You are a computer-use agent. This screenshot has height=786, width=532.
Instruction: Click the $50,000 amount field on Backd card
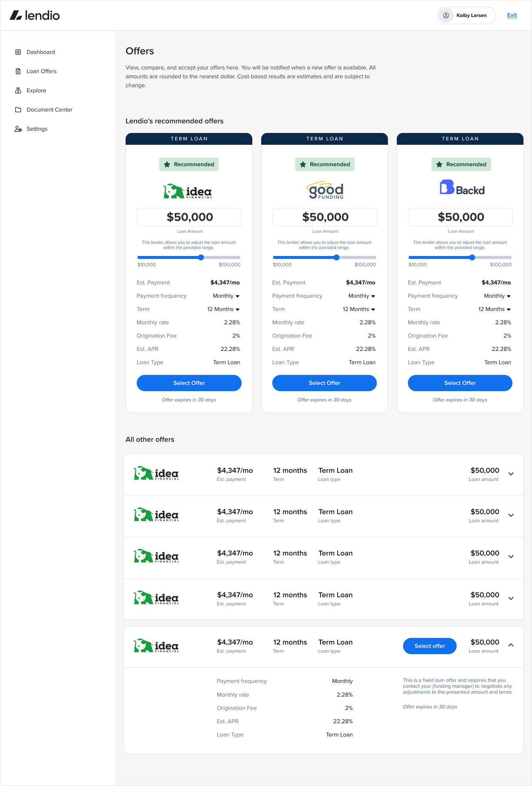[460, 217]
